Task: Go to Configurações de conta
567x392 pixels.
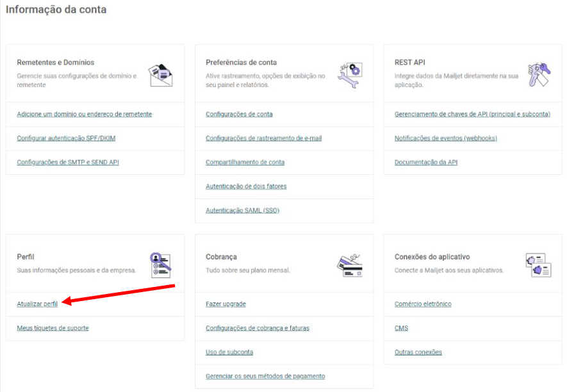Action: (x=239, y=114)
